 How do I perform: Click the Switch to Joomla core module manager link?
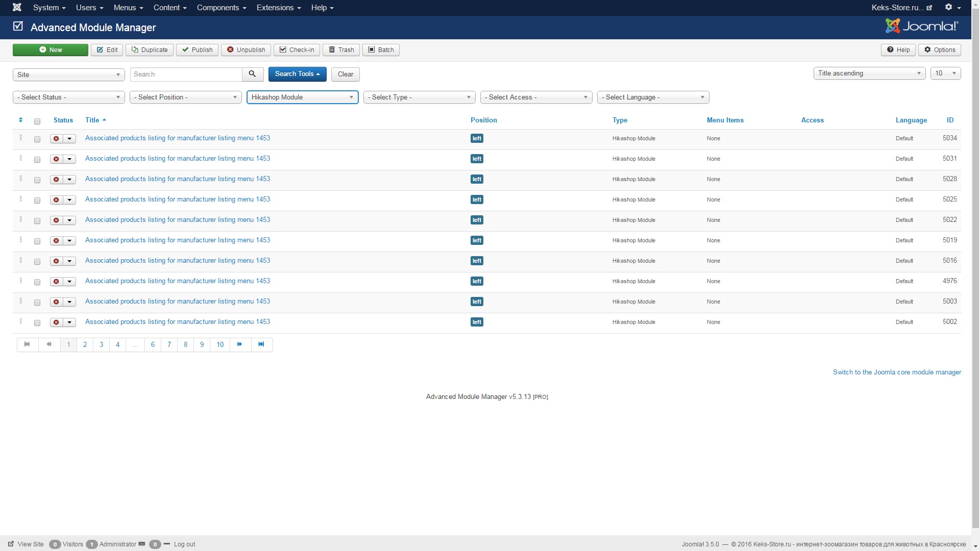[x=896, y=372]
